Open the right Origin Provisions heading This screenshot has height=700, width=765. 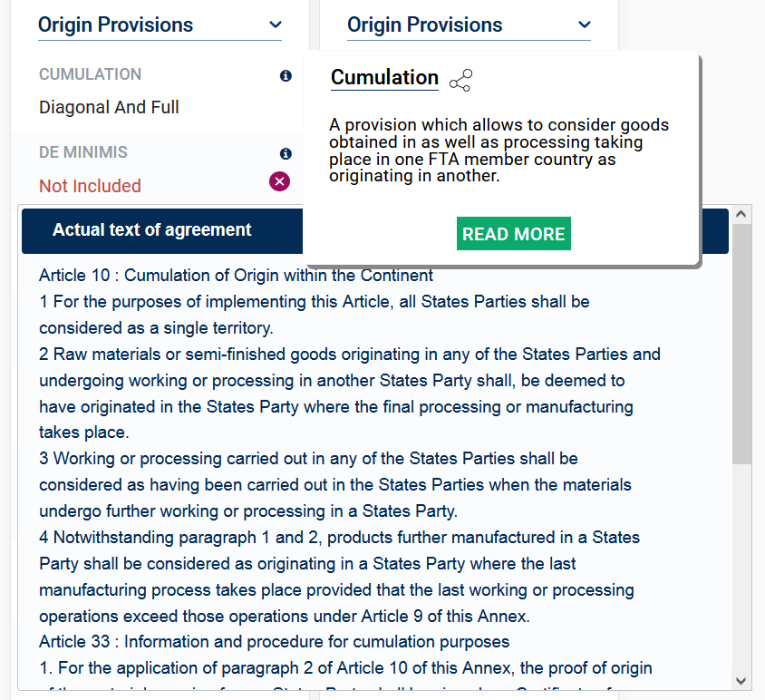click(x=424, y=25)
